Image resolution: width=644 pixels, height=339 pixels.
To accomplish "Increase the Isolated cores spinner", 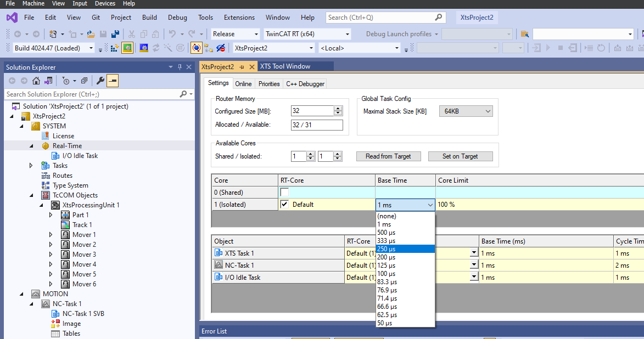I will [x=338, y=154].
